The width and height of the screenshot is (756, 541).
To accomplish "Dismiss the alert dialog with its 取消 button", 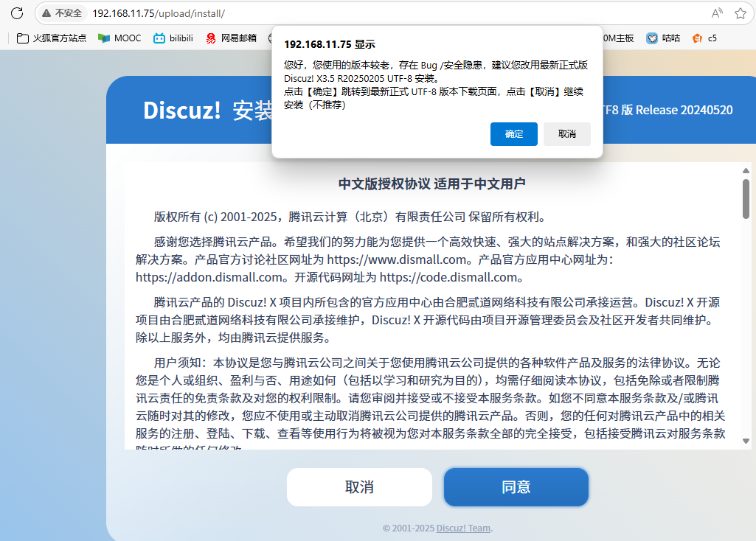I will 567,134.
